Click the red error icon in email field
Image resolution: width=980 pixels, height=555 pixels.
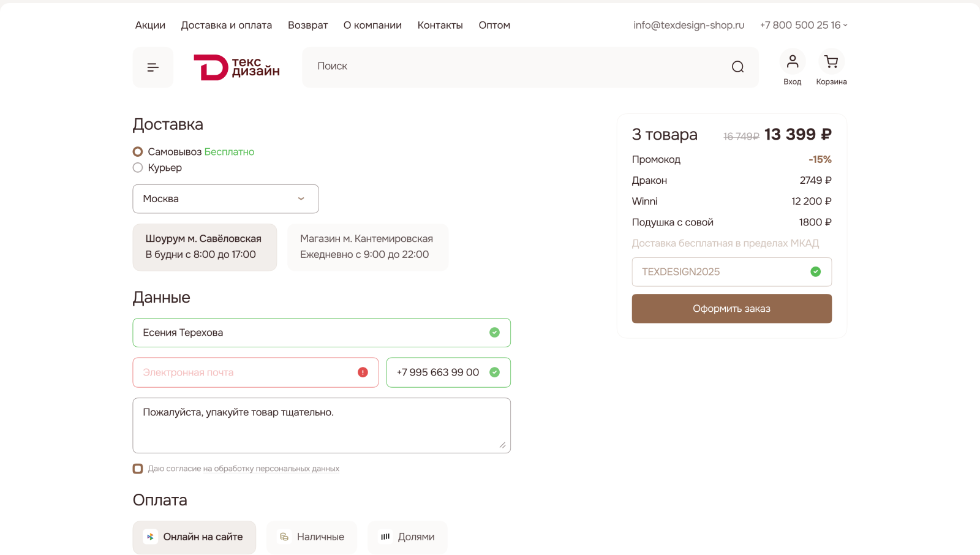[363, 372]
